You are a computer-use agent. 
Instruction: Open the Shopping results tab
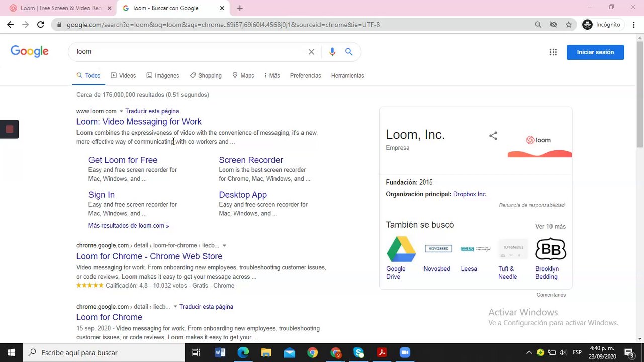click(206, 76)
